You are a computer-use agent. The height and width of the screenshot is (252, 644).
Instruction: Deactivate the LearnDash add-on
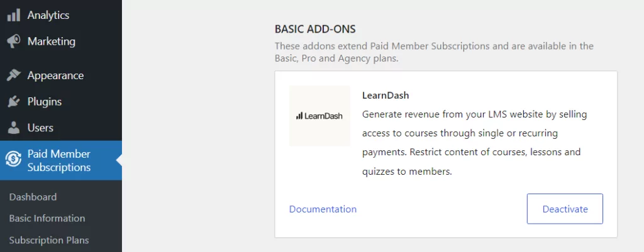[565, 209]
